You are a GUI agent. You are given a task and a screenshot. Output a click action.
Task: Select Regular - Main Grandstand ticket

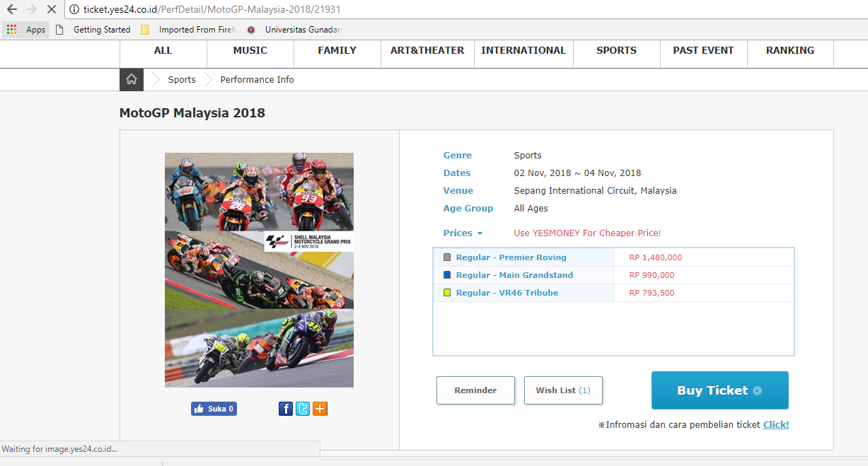(x=514, y=275)
